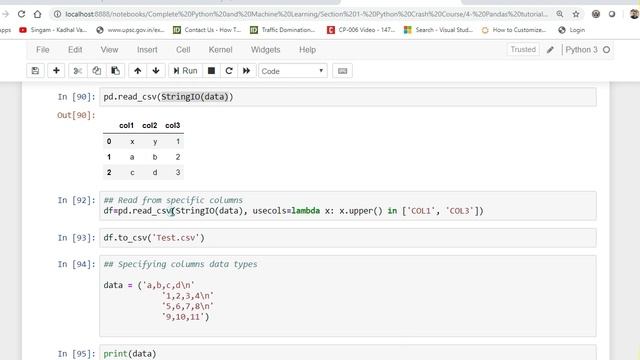Copy selected cells icon
This screenshot has height=360, width=640.
(96, 71)
